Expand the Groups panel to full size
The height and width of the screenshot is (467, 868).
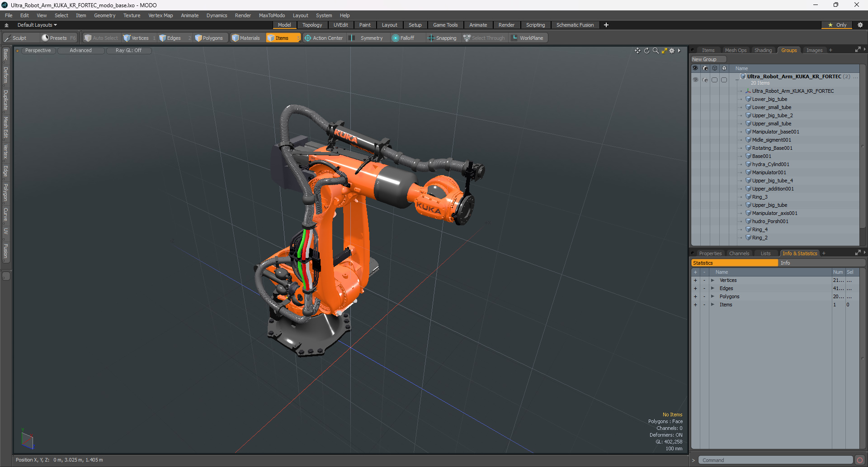tap(858, 50)
